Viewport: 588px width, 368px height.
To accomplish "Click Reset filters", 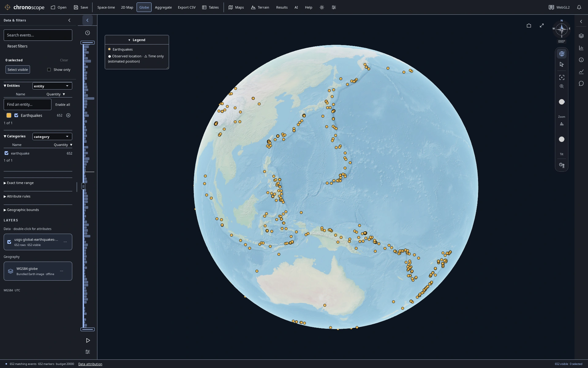I will (17, 46).
